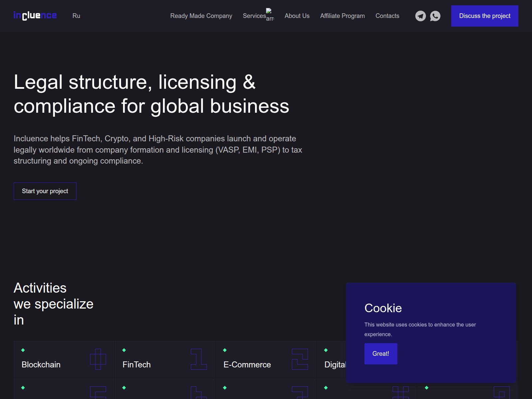The image size is (532, 399).
Task: Open the Services menu item
Action: [x=254, y=16]
